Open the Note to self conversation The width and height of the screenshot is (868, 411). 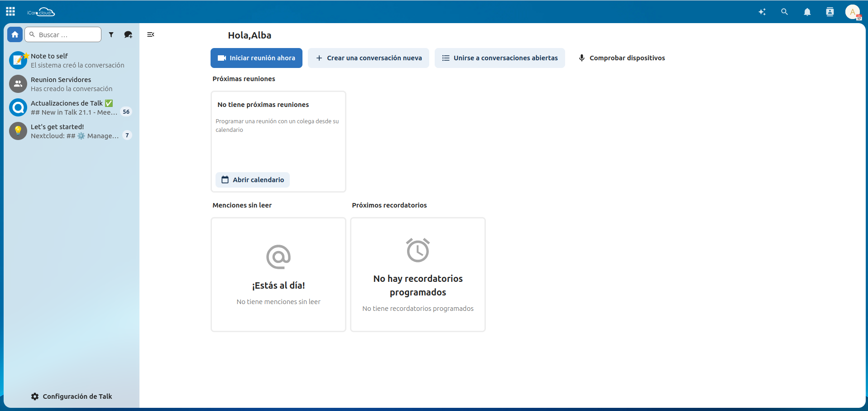point(72,61)
